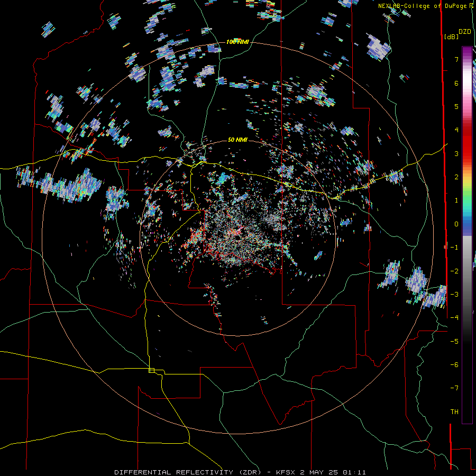Click the KFSX radar site identifier

click(x=286, y=472)
